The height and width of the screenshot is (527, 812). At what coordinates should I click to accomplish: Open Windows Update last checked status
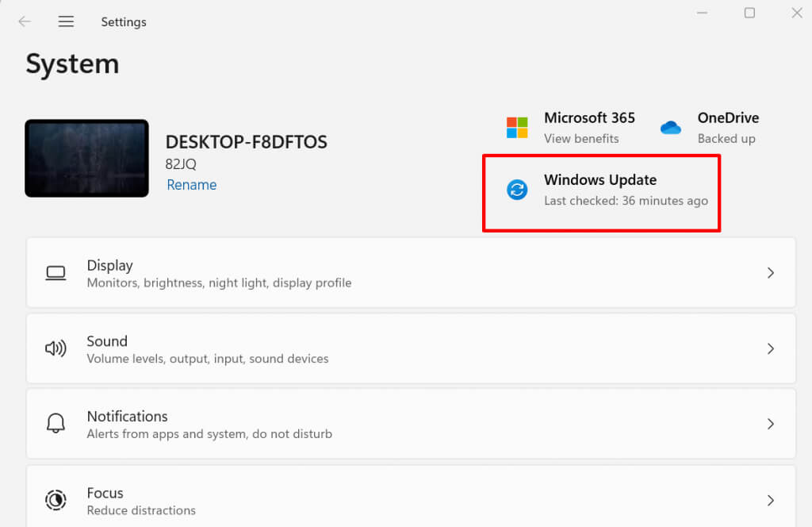pos(626,201)
